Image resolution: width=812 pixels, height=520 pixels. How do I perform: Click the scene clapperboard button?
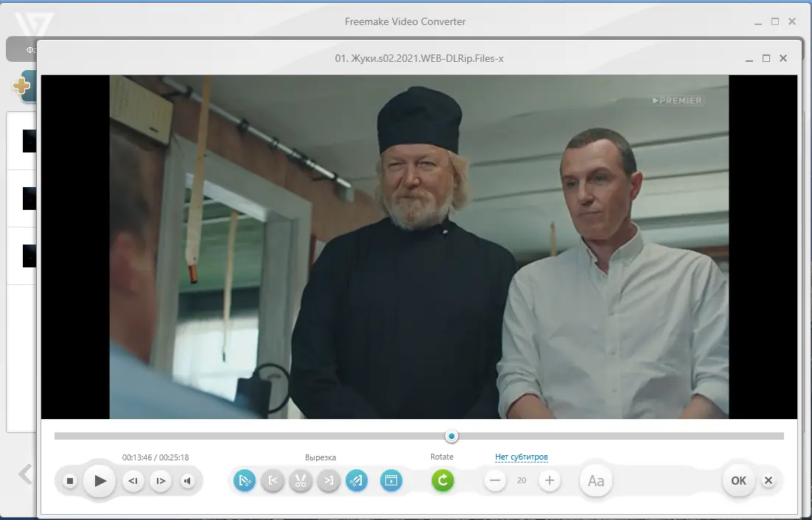[391, 481]
